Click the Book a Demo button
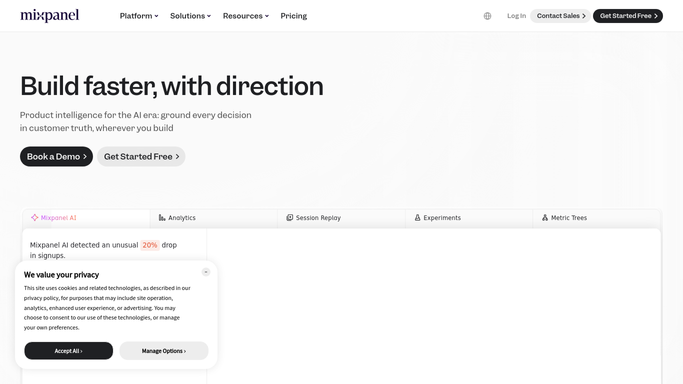The height and width of the screenshot is (384, 683). click(x=57, y=156)
